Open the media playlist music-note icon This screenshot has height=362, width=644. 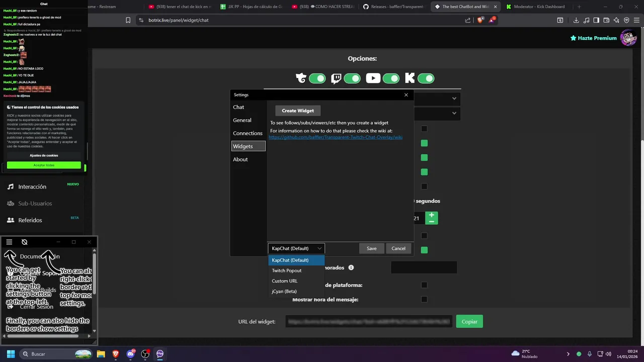coord(586,20)
